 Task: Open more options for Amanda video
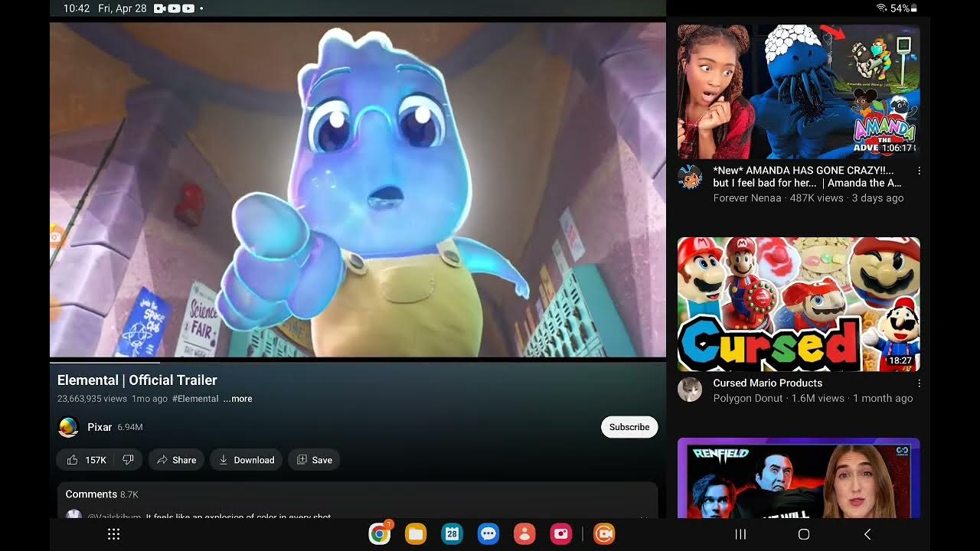pos(920,171)
